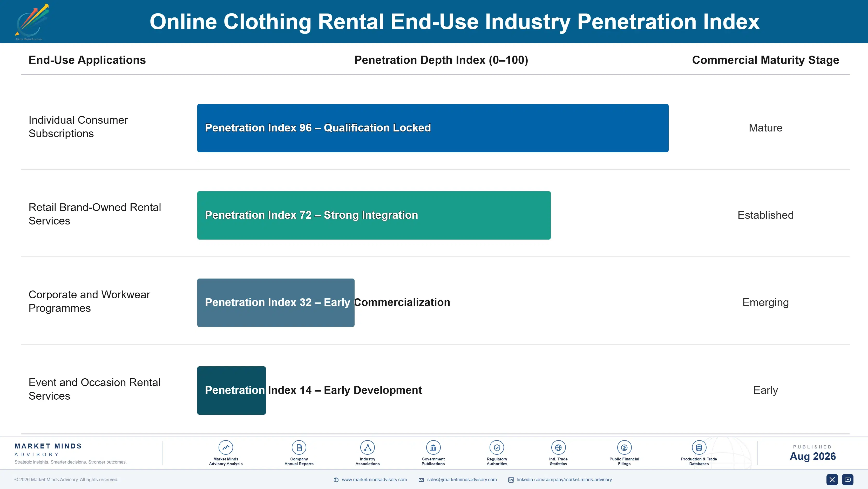Click the Government Publications building icon
The image size is (868, 489).
click(433, 447)
